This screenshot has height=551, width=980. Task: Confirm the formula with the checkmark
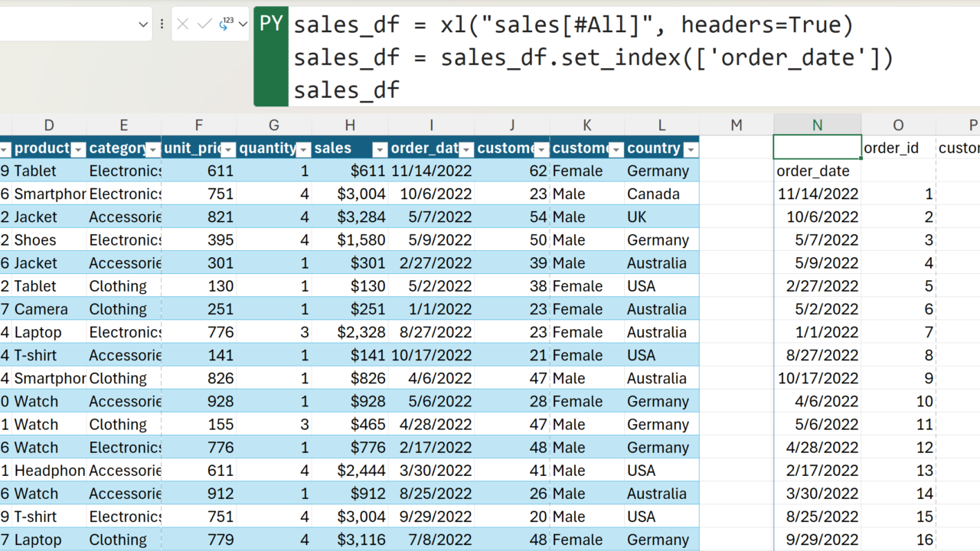coord(204,24)
